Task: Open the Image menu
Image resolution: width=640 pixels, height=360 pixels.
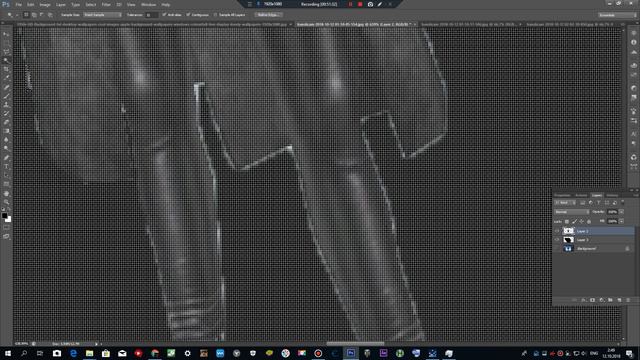Action: 45,4
